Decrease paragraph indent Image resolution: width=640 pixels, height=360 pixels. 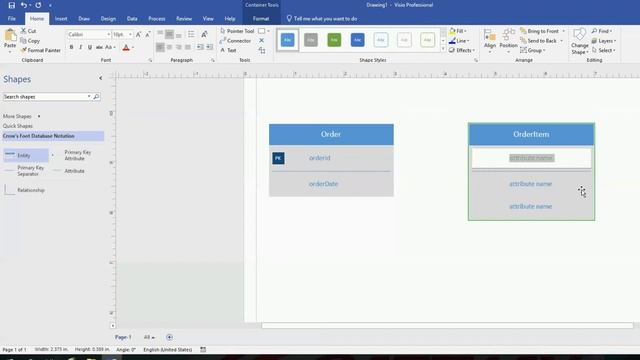[200, 47]
